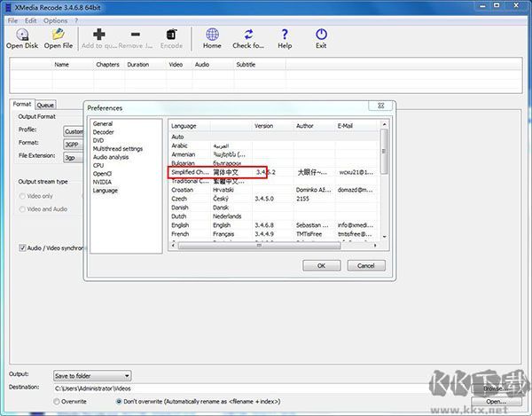Open the File Extension dropdown
This screenshot has height=416, width=532.
click(74, 158)
